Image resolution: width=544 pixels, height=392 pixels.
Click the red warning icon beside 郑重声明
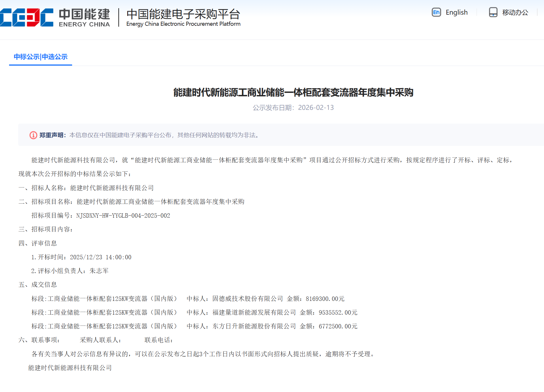(x=33, y=135)
